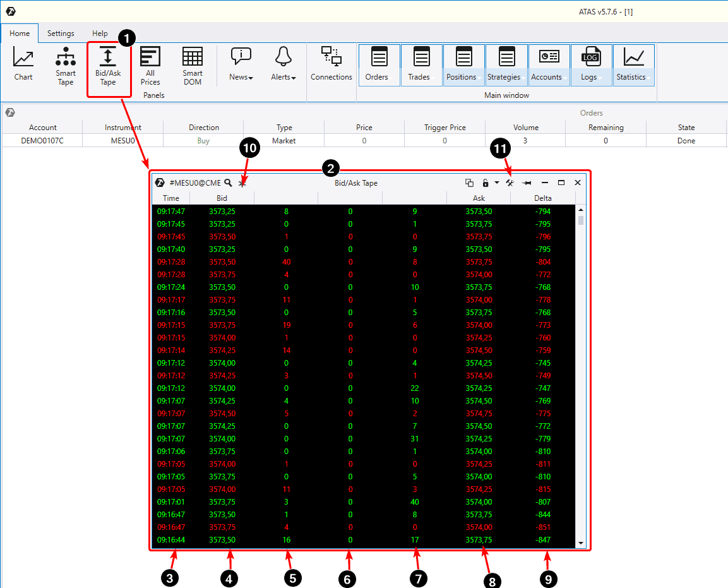Switch to the Help tab
Image resolution: width=728 pixels, height=588 pixels.
[x=100, y=33]
